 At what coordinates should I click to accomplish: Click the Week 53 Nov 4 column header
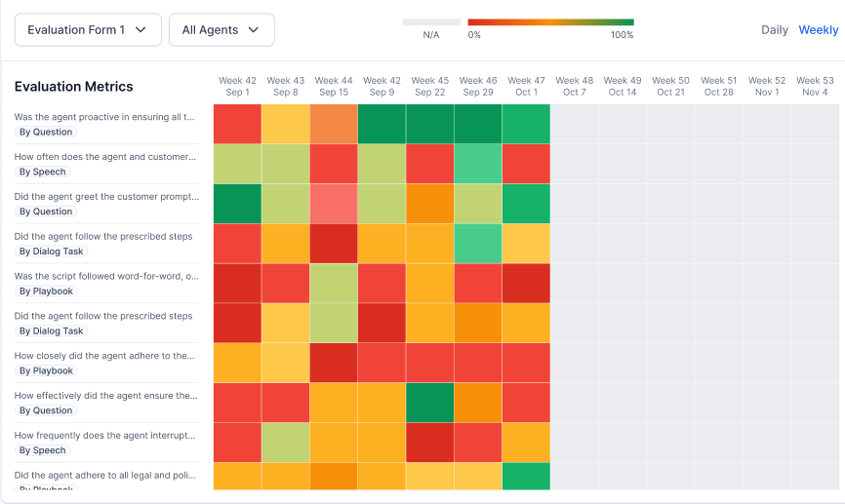click(815, 86)
